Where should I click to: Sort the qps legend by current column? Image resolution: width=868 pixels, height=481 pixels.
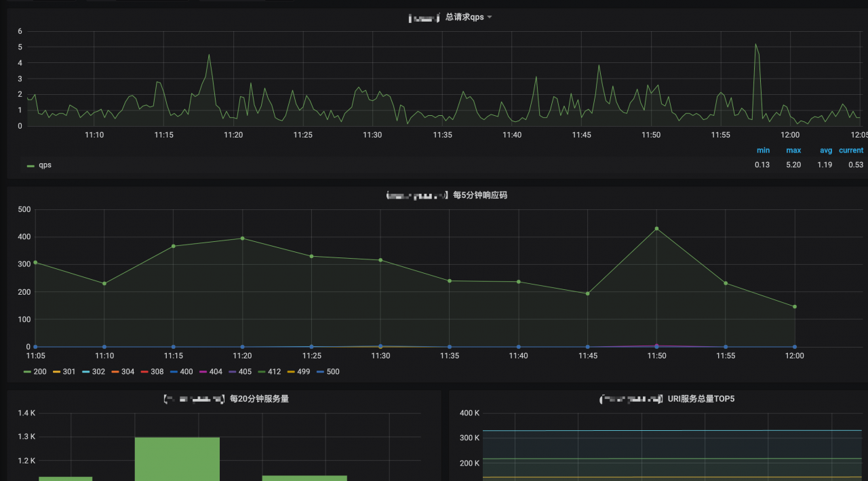click(851, 150)
